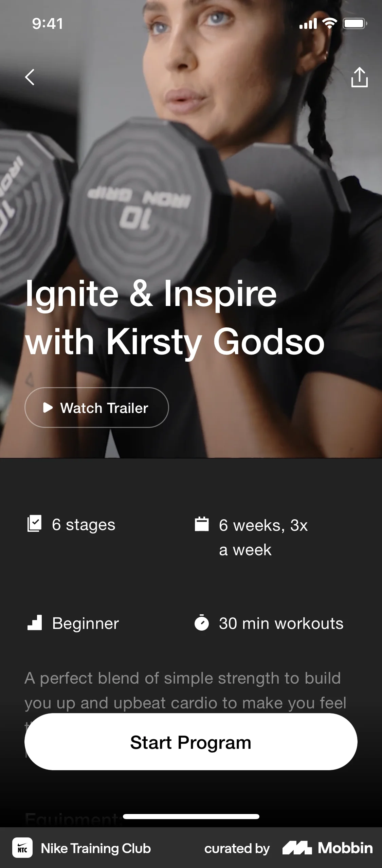Tap the Wi-Fi status icon
Viewport: 382px width, 868px height.
(329, 23)
